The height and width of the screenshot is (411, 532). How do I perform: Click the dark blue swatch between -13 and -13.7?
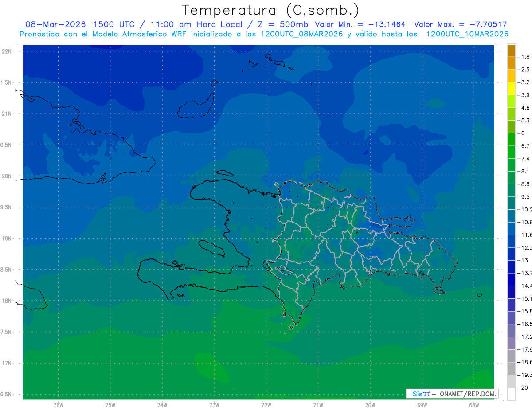[511, 267]
